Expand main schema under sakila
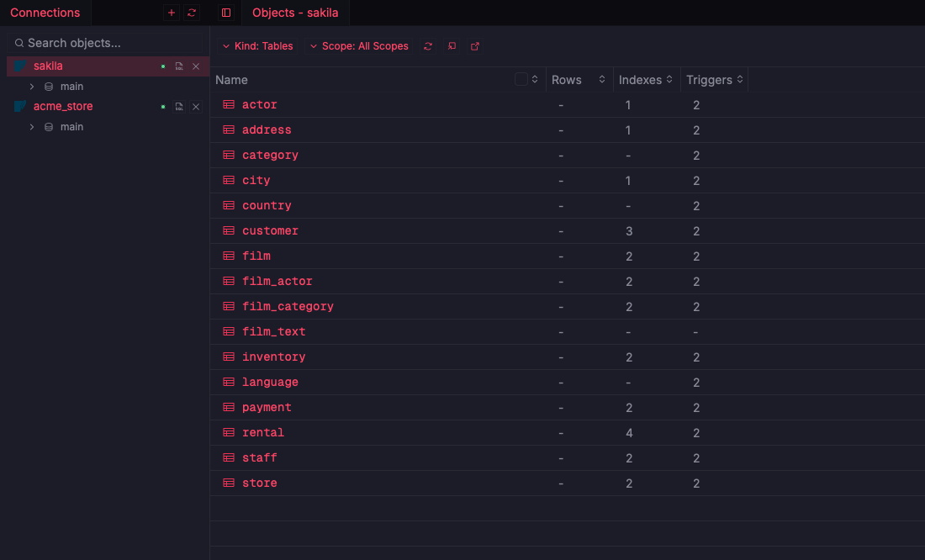The image size is (925, 560). tap(32, 87)
